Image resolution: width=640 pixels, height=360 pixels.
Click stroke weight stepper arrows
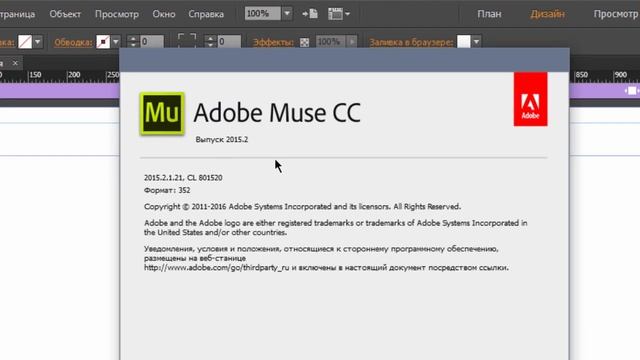[x=133, y=42]
